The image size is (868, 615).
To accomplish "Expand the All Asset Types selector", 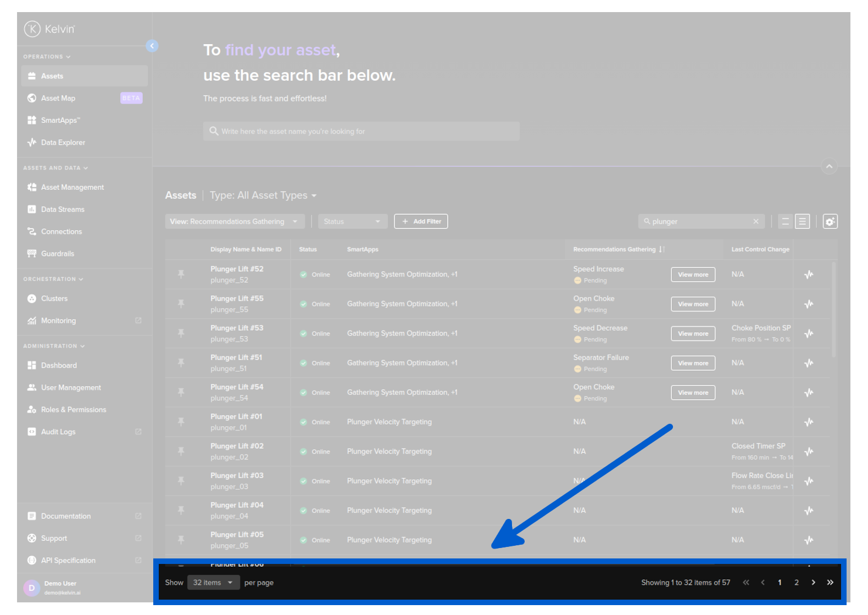I will (x=263, y=195).
